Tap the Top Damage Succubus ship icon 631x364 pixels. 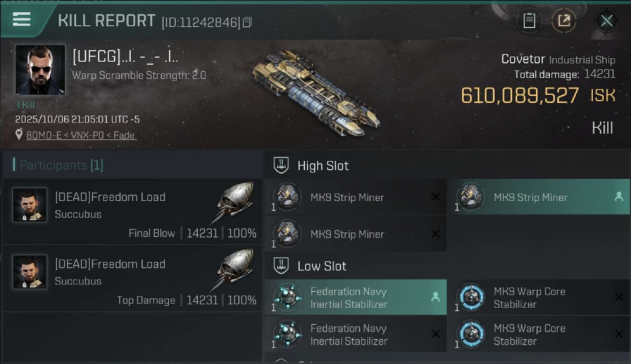235,268
